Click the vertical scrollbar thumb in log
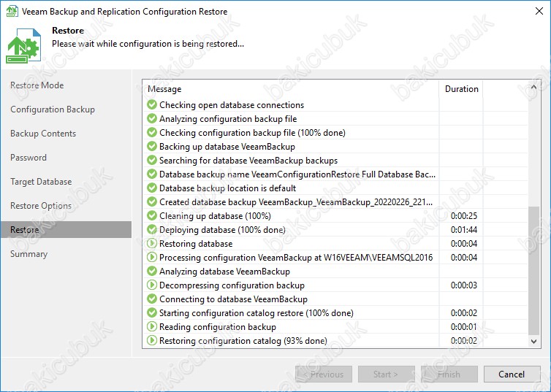551x392 pixels. (x=533, y=270)
